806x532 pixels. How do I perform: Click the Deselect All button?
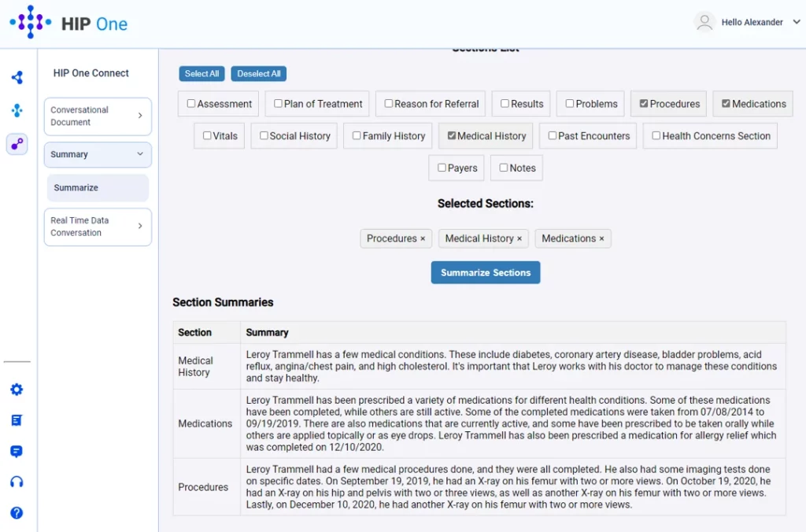click(258, 74)
